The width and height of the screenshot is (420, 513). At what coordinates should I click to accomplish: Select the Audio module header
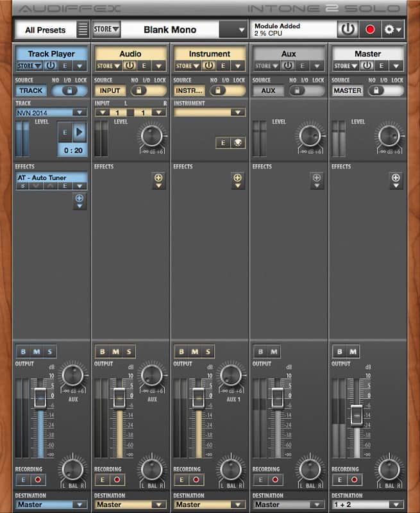pyautogui.click(x=131, y=54)
